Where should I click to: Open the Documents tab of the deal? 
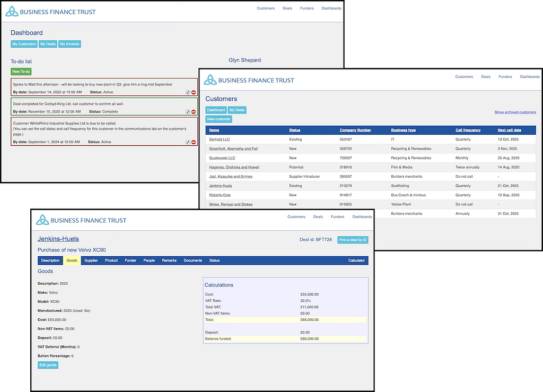click(x=193, y=260)
